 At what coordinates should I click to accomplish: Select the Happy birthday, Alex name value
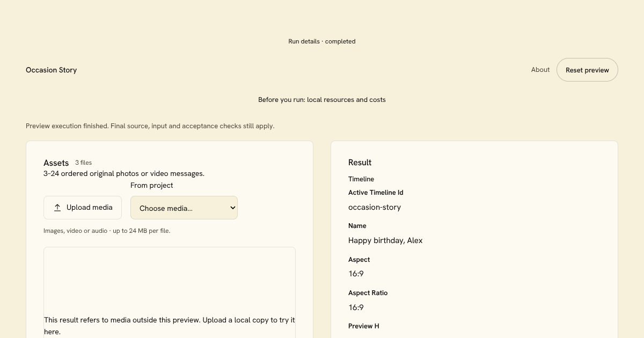point(385,240)
